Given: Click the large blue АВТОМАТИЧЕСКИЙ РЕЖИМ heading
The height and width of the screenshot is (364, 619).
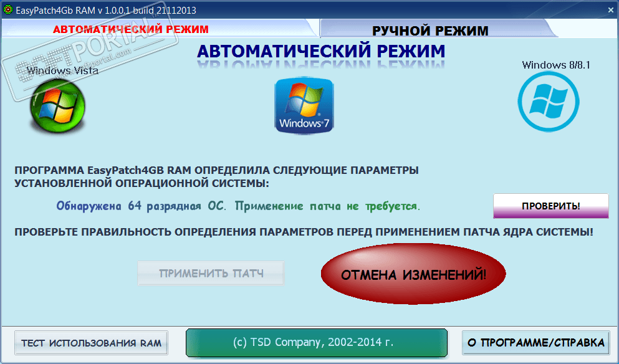Looking at the screenshot, I should pyautogui.click(x=321, y=51).
